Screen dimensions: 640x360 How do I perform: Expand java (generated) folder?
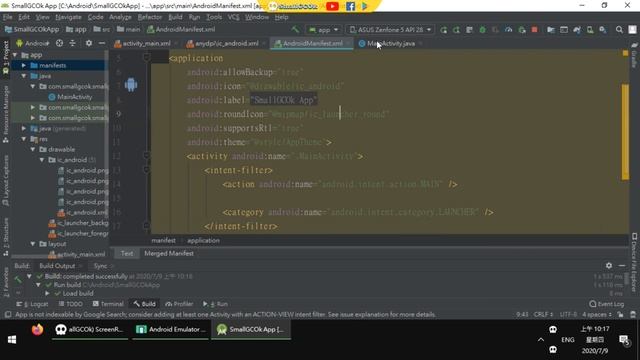click(x=24, y=128)
